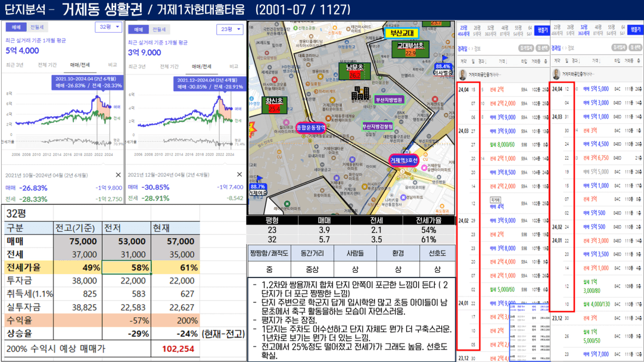Open 최근 3년 tab in the 32평 chart panel
644x362 pixels.
pos(15,65)
